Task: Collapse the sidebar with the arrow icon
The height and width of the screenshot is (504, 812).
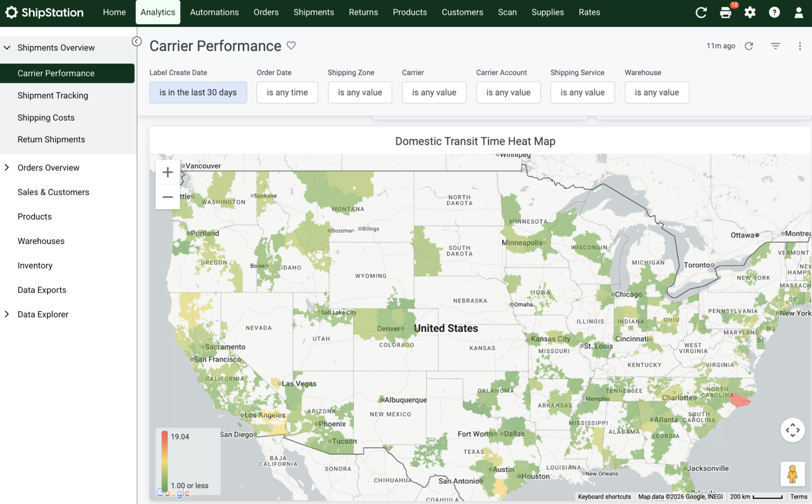Action: (x=136, y=41)
